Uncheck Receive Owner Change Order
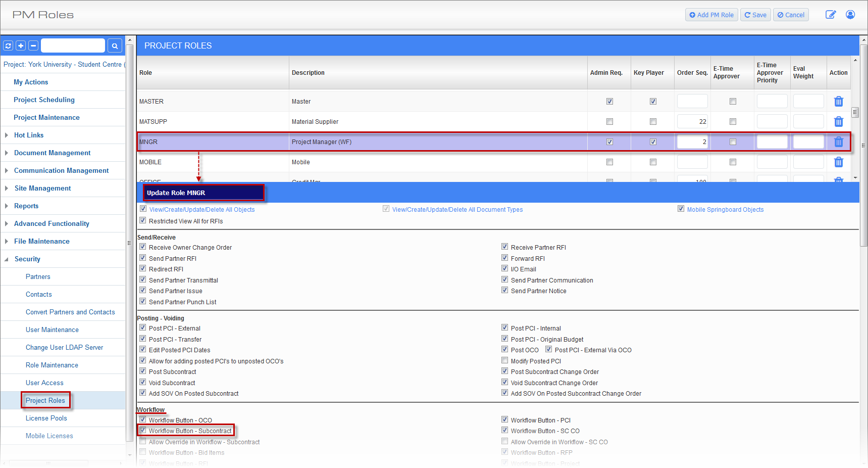 (143, 246)
